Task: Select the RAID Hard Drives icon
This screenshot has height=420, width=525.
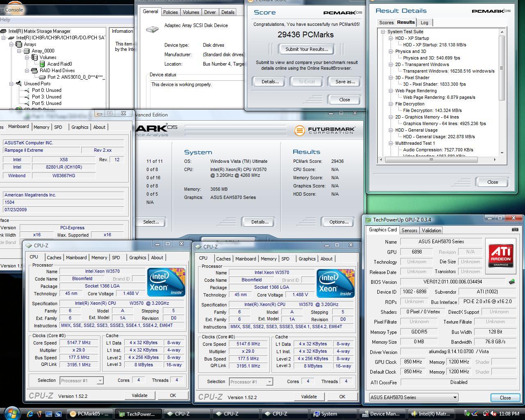Action: point(35,71)
